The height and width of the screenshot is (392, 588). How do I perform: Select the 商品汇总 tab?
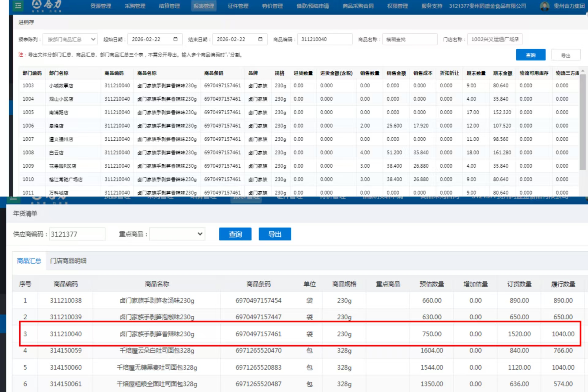29,261
